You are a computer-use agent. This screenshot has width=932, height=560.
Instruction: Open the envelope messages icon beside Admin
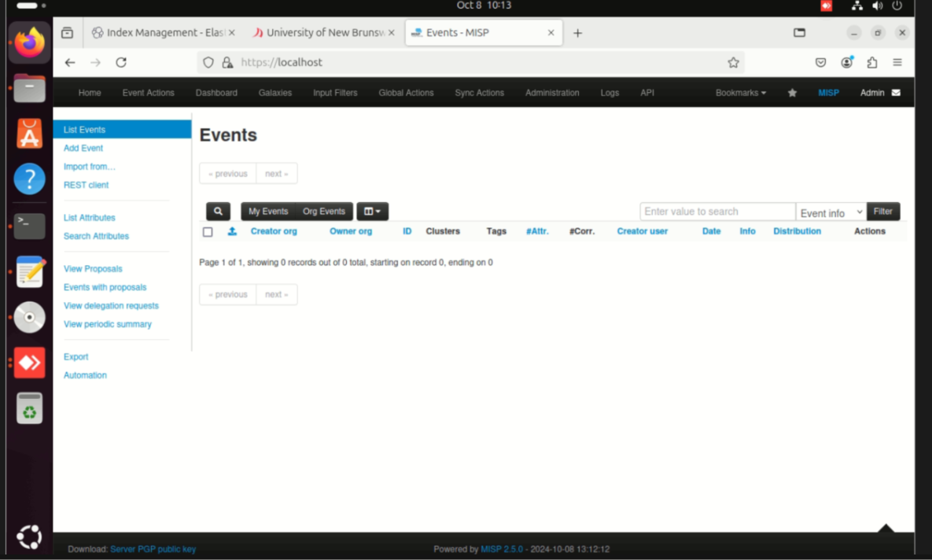pyautogui.click(x=896, y=93)
